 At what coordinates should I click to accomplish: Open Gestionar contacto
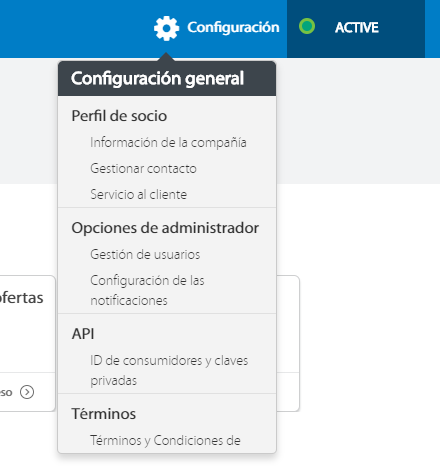point(143,168)
